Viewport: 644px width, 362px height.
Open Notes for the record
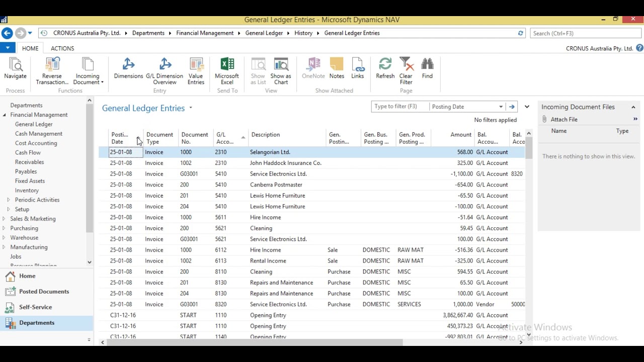click(337, 68)
